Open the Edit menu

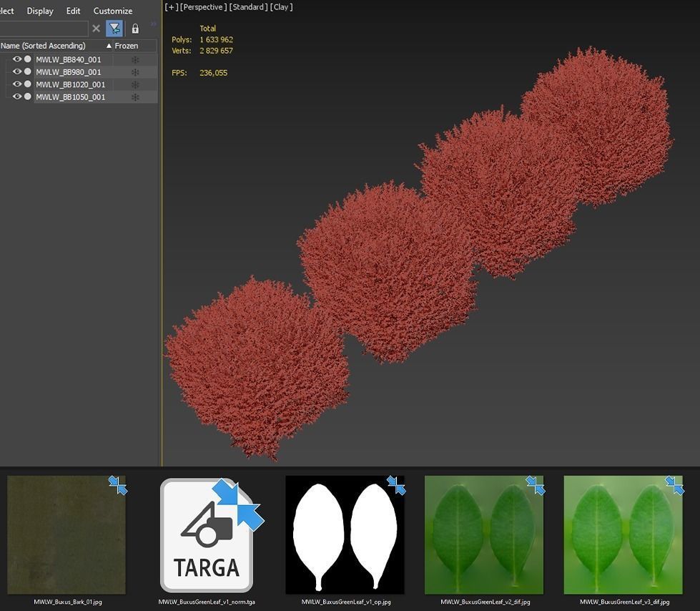73,11
